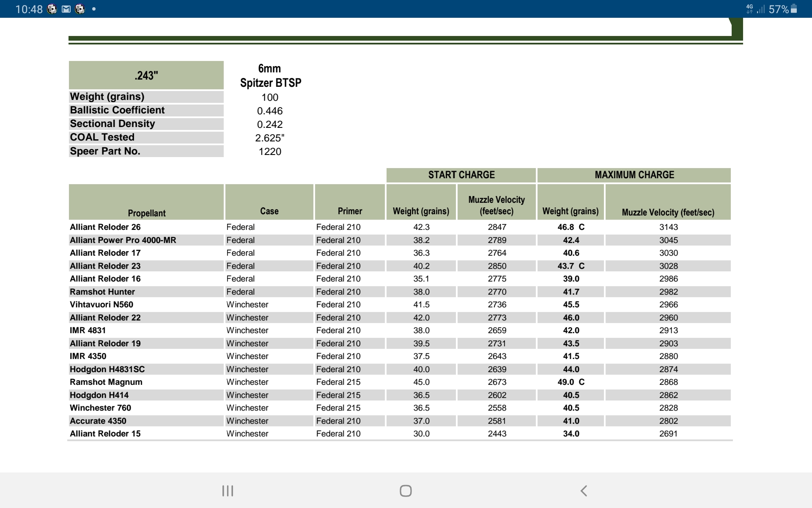Image resolution: width=812 pixels, height=508 pixels.
Task: Tap max velocity 3143 for Reloder 26
Action: [x=669, y=227]
